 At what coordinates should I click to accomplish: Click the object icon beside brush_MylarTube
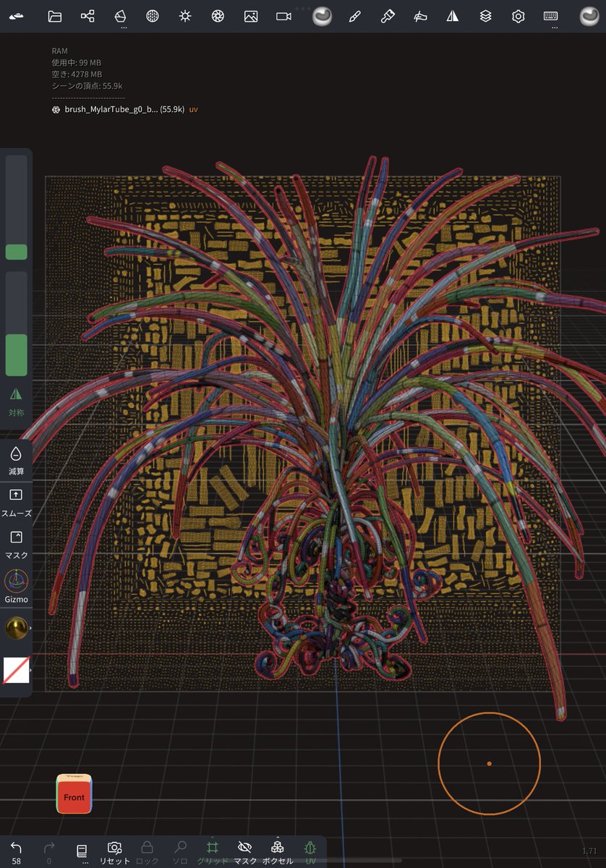tap(56, 109)
